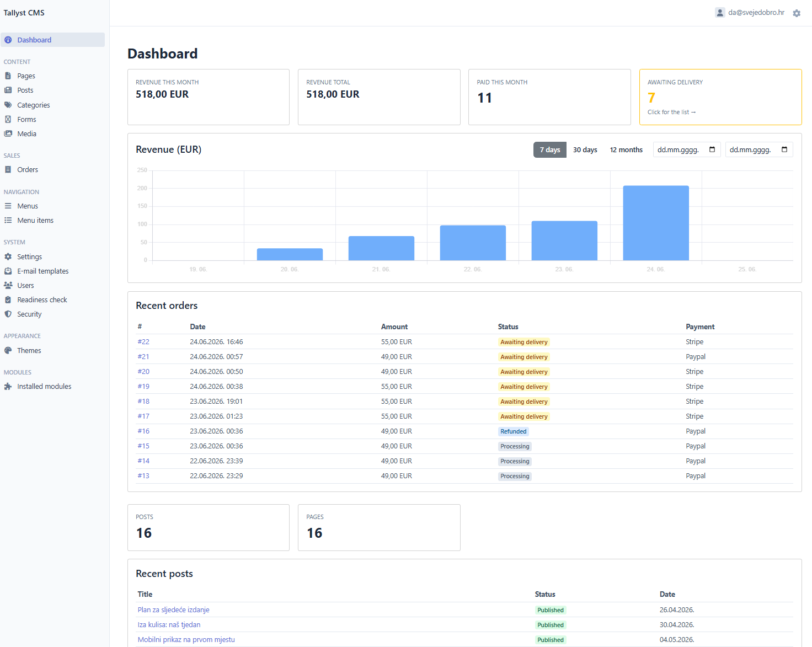Open post 'Plan za sljedeće izdanje'
Viewport: 812px width, 647px height.
click(174, 610)
